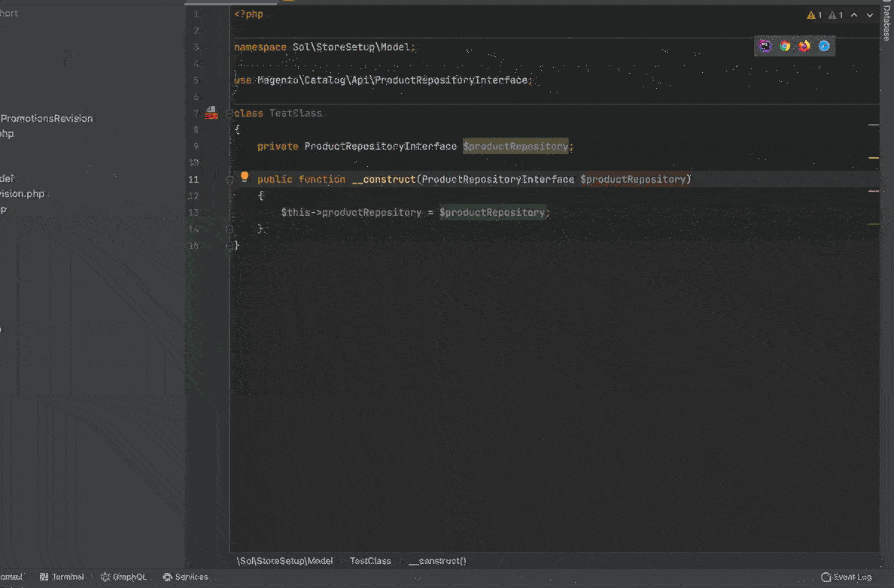Viewport: 894px width, 588px height.
Task: Click fold marker at class closing brace
Action: tap(230, 246)
